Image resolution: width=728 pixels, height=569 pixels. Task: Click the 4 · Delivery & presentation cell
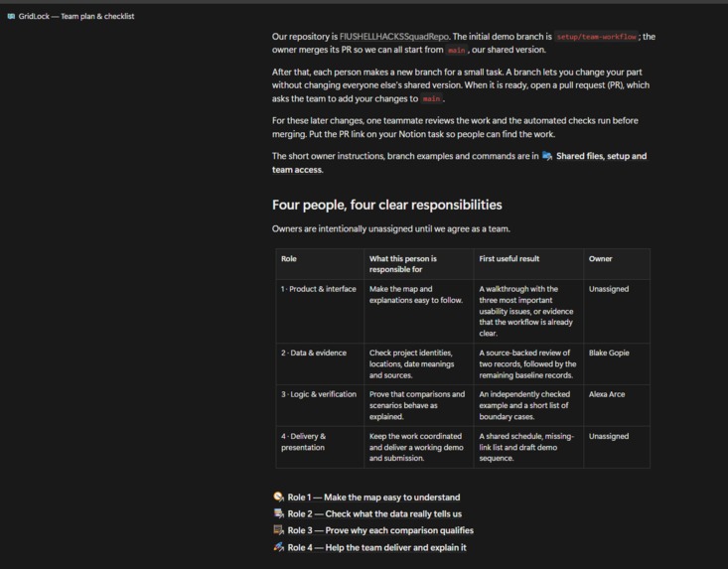(x=320, y=447)
